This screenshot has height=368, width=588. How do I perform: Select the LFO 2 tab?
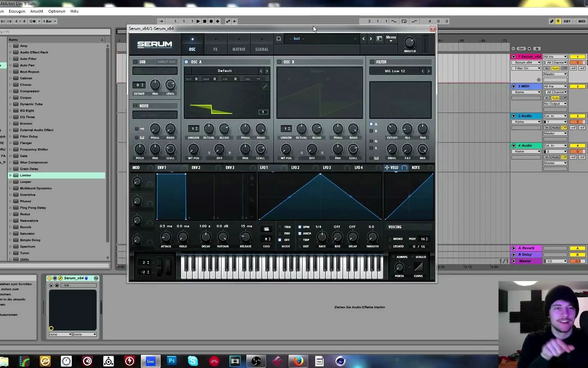point(295,168)
